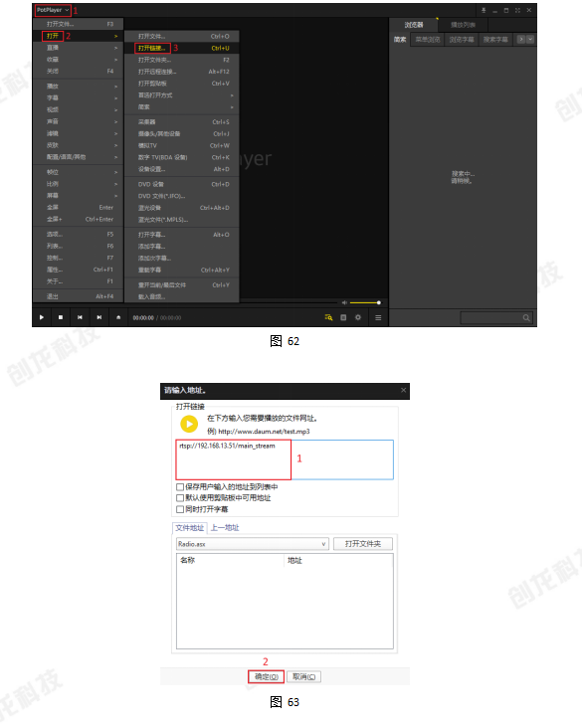Open the settings gear icon

358,317
